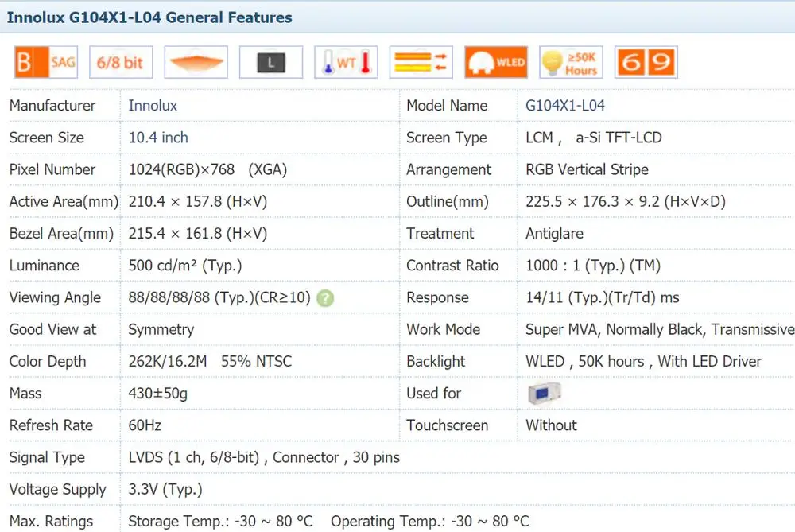Click the WLED backlight icon

(496, 62)
